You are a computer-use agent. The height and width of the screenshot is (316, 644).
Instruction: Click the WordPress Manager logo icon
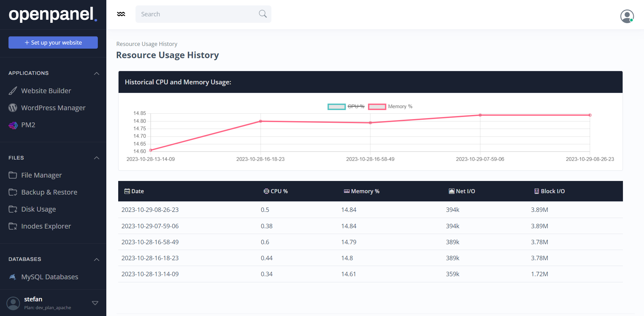(x=13, y=108)
